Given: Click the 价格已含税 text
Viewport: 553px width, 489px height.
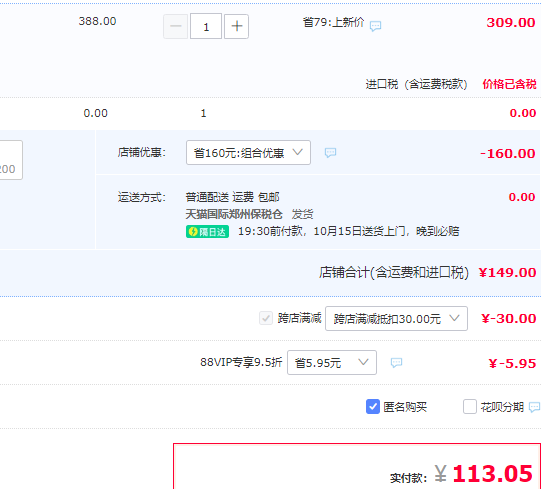Looking at the screenshot, I should 509,84.
